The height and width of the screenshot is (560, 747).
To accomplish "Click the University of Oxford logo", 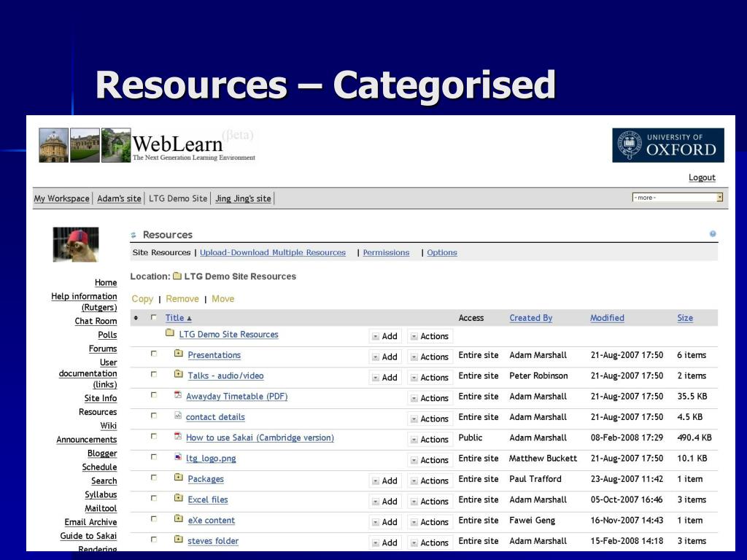I will pyautogui.click(x=668, y=145).
